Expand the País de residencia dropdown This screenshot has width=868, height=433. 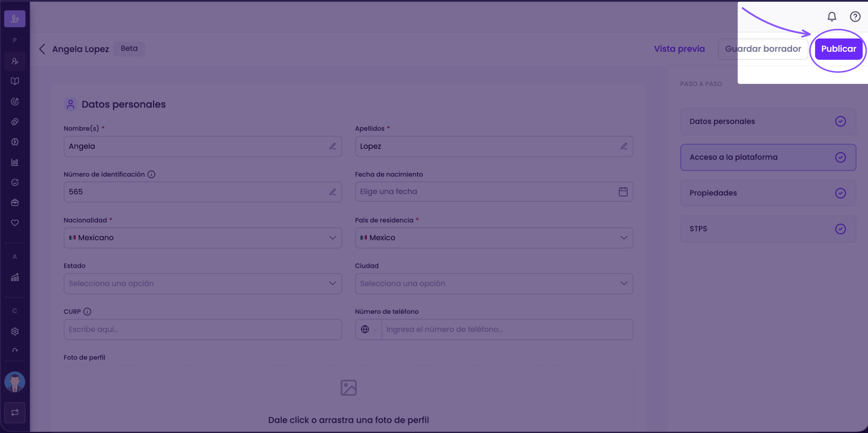[x=494, y=238]
